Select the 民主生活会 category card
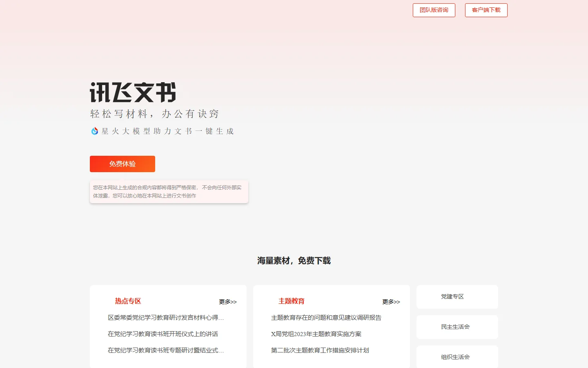Screen dimensions: 588x368 pyautogui.click(x=457, y=327)
